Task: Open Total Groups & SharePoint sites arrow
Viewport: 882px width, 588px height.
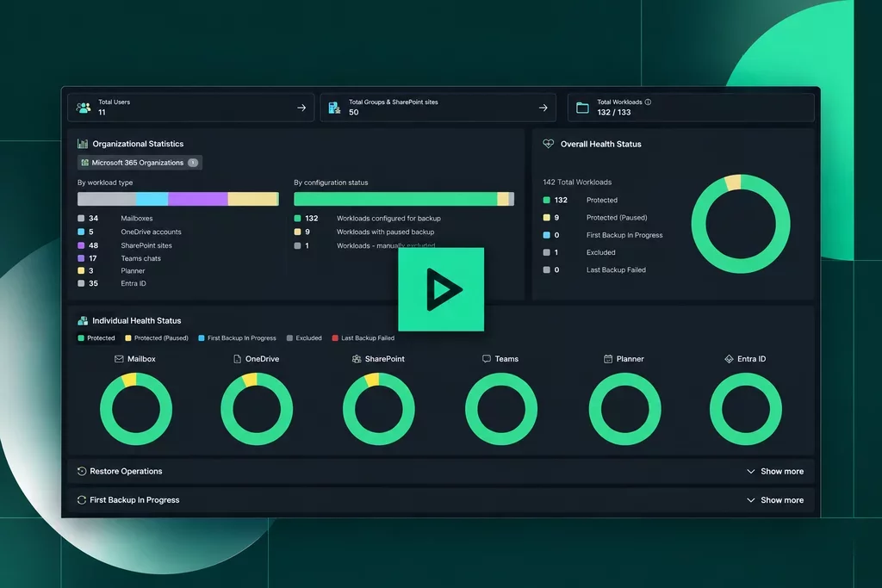Action: pyautogui.click(x=543, y=108)
